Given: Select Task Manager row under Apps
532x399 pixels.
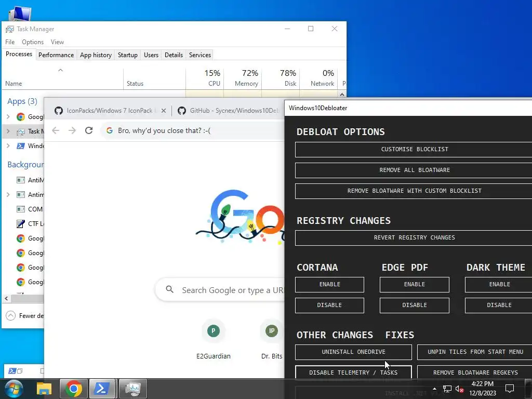Looking at the screenshot, I should pos(23,131).
